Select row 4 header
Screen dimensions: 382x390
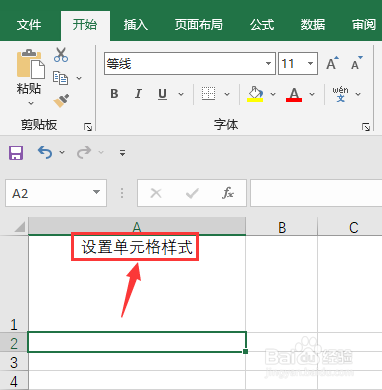pyautogui.click(x=14, y=380)
